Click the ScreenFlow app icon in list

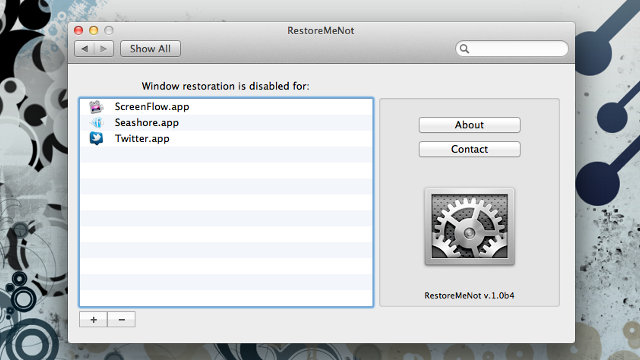96,107
